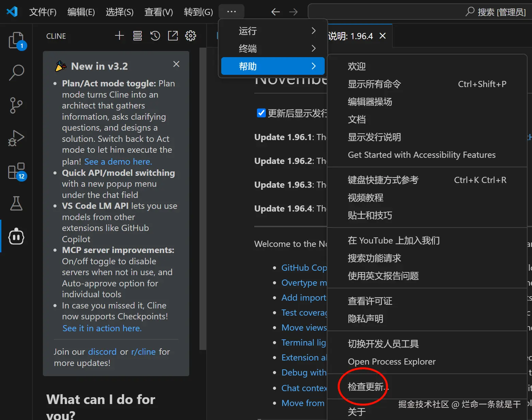This screenshot has height=420, width=532.
Task: Follow the See a demo here link
Action: click(x=118, y=162)
